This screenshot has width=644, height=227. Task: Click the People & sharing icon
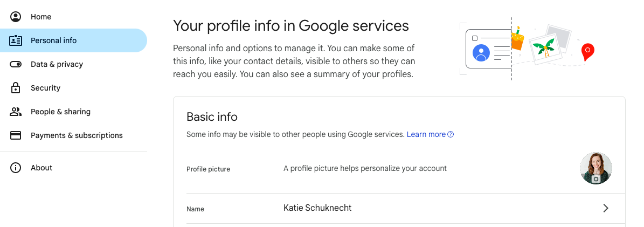tap(16, 112)
